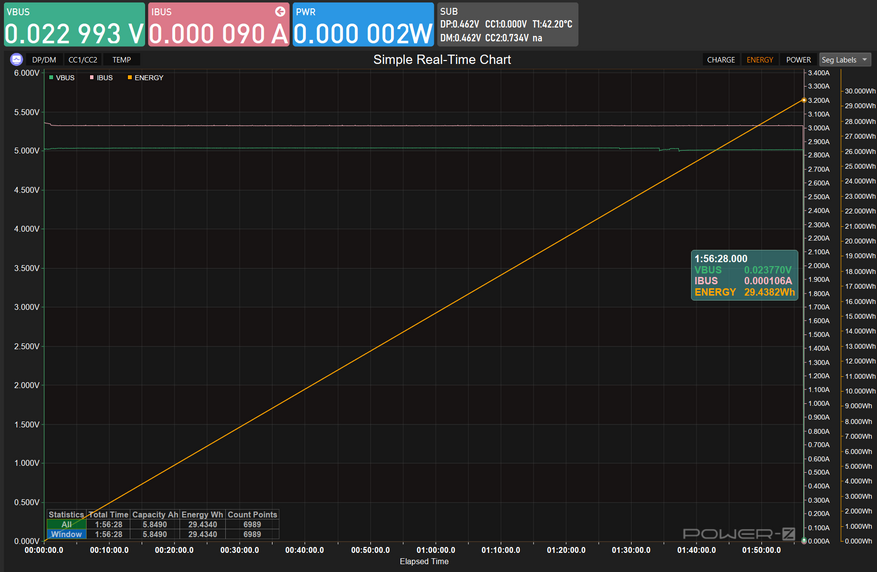Open the Seg Labels dropdown
This screenshot has height=572, width=877.
tap(845, 60)
